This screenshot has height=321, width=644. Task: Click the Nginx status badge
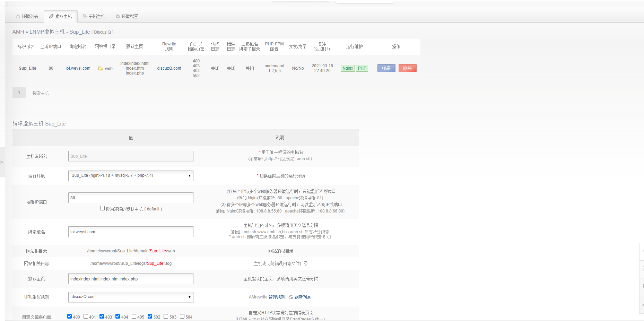pos(348,68)
